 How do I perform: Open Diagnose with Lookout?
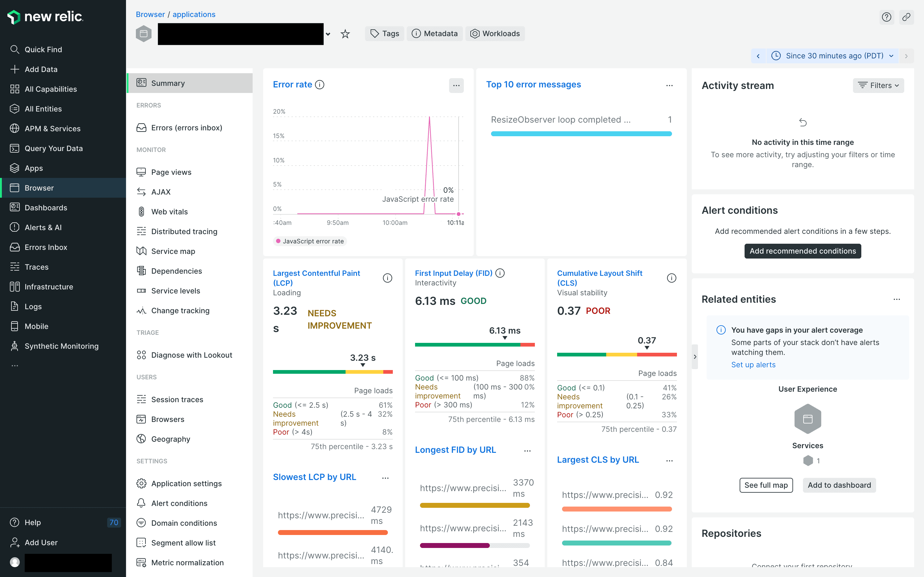[x=184, y=355]
